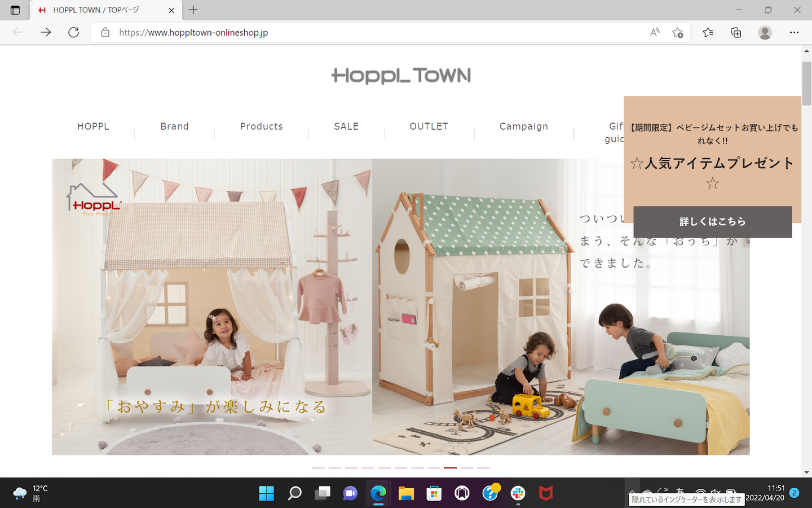Open the notification center badge
Image resolution: width=812 pixels, height=508 pixels.
pos(794,493)
